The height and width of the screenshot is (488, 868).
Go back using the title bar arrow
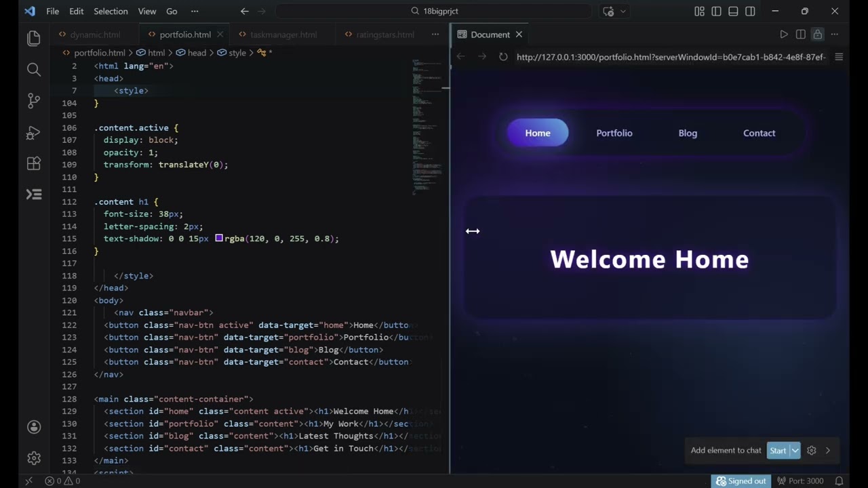click(245, 11)
